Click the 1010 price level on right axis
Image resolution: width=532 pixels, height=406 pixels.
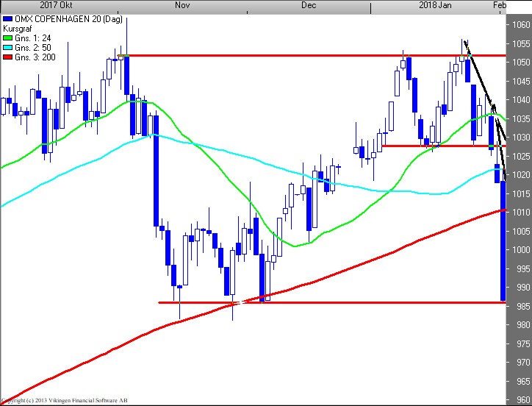[x=521, y=213]
